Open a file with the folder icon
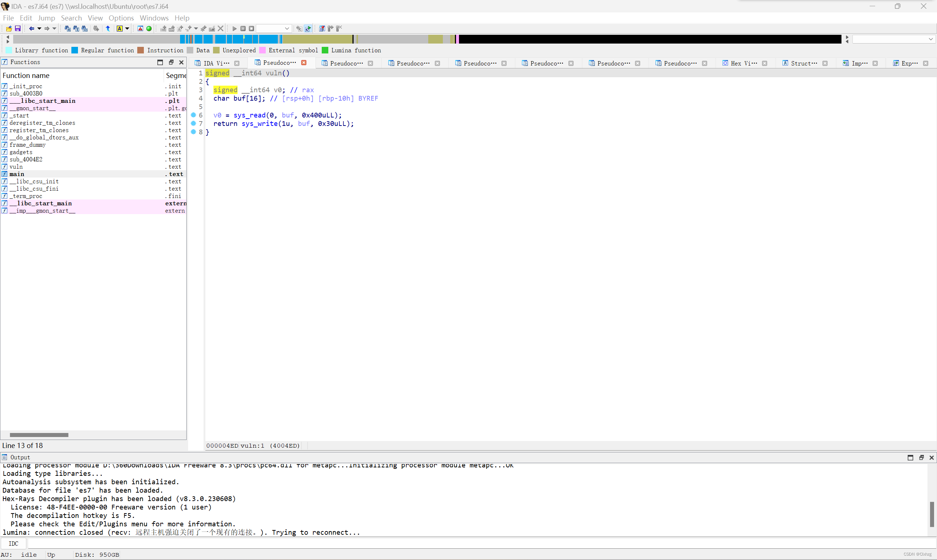The height and width of the screenshot is (560, 937). coord(9,29)
